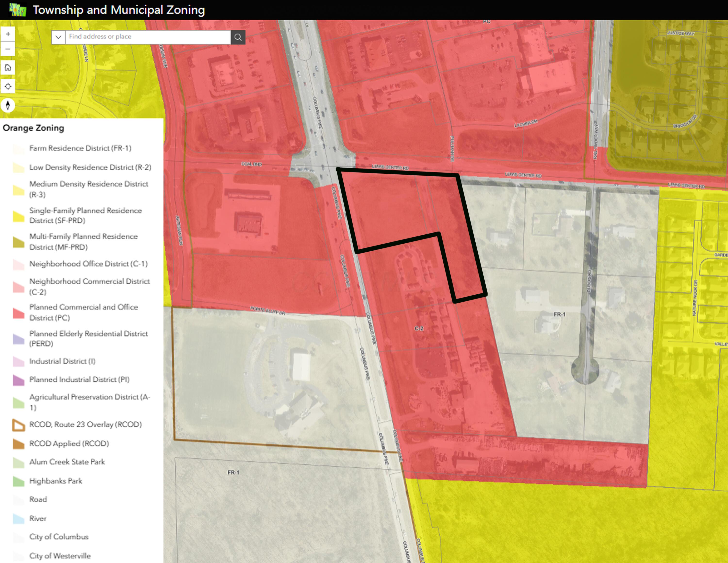Click the Orange Zoning legend heading
Viewport: 728px width, 563px height.
pyautogui.click(x=33, y=128)
